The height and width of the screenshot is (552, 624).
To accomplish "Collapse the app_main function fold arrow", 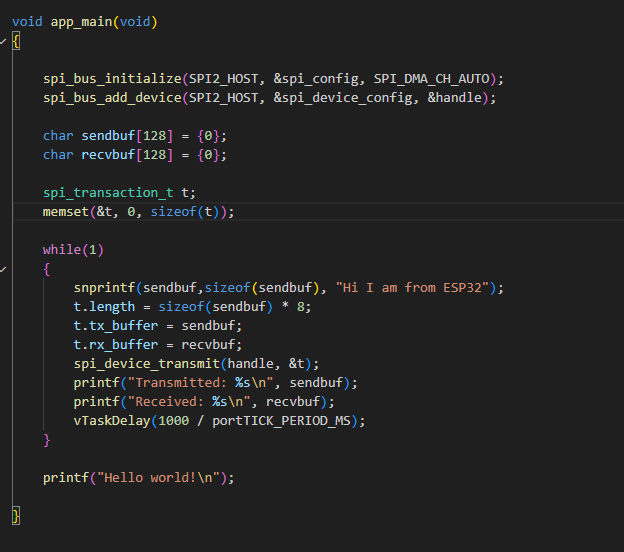I will [x=4, y=41].
